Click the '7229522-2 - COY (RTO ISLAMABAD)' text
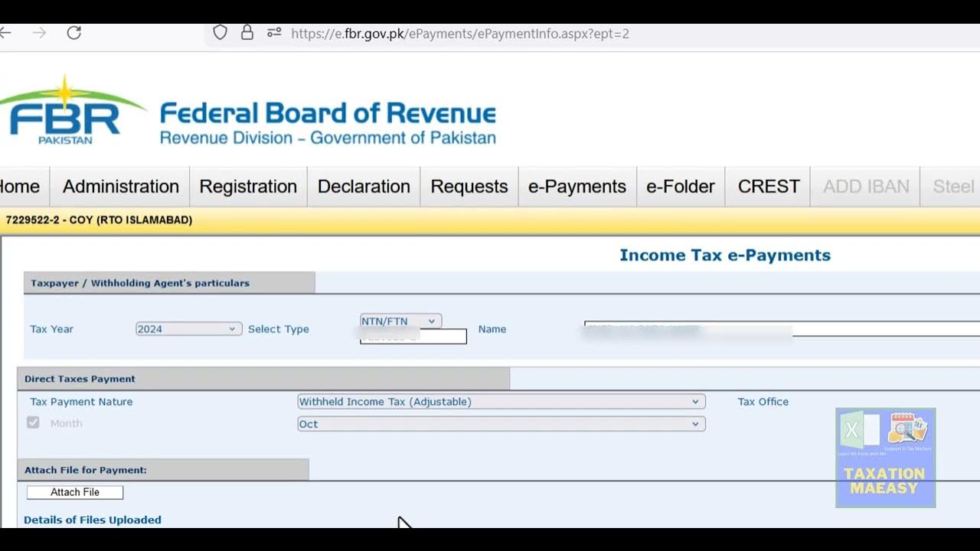 99,220
